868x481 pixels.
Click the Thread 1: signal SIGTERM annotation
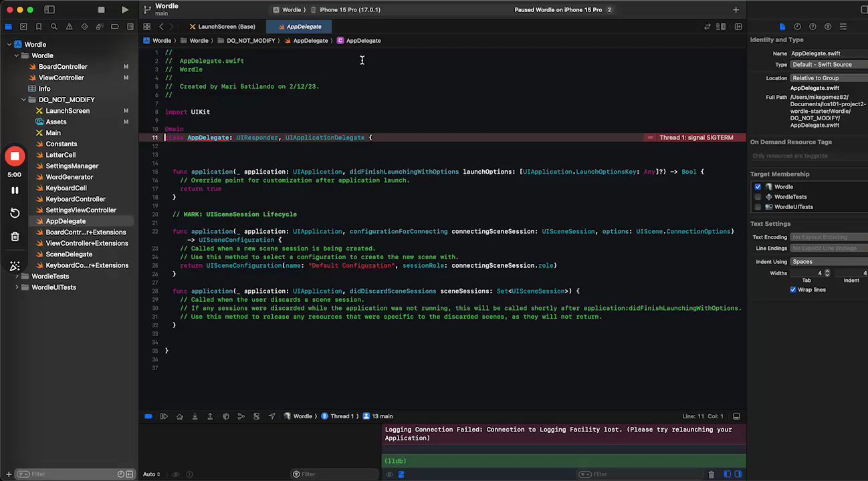click(x=695, y=138)
